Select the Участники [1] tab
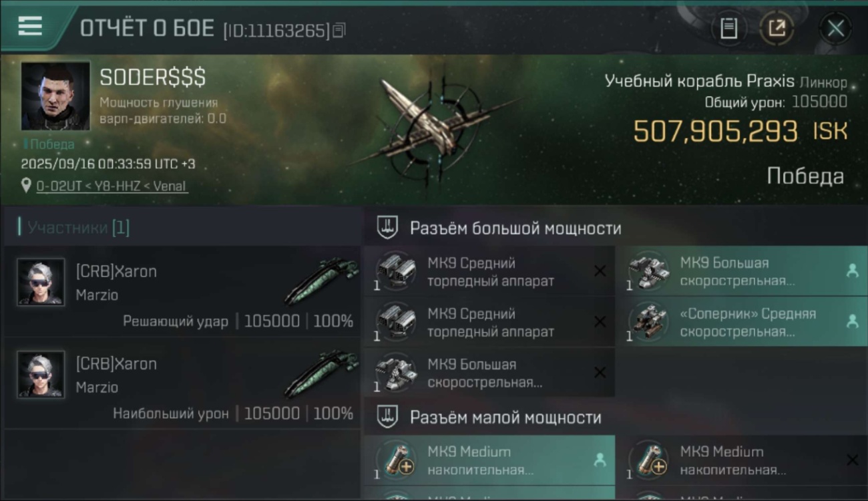Screen dimensions: 868x501 click(x=74, y=227)
